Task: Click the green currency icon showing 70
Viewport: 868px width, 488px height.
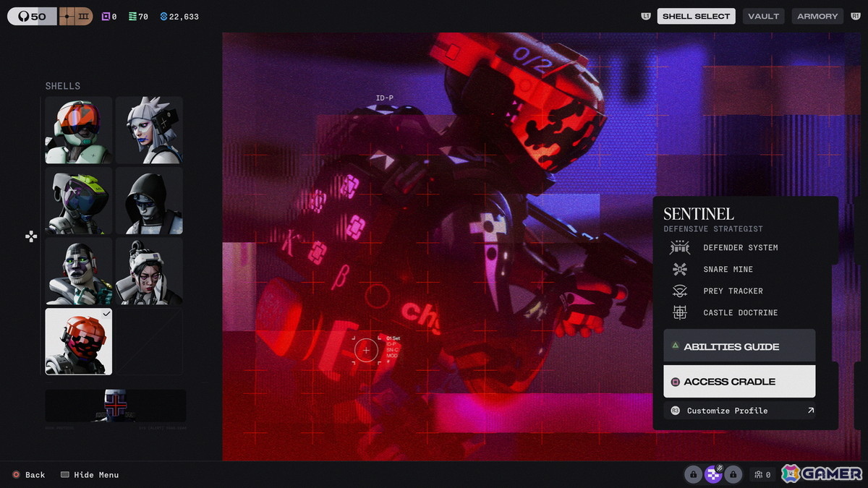Action: click(132, 17)
